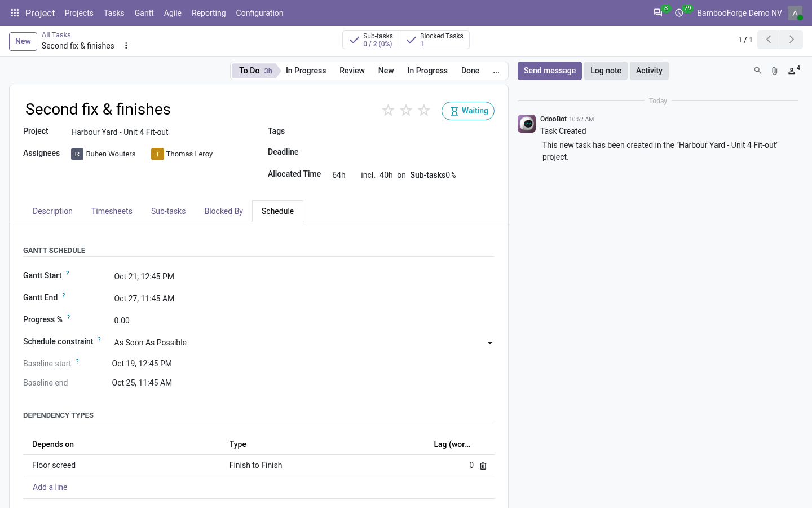The height and width of the screenshot is (508, 812).
Task: Open the user avatar menu
Action: point(795,13)
